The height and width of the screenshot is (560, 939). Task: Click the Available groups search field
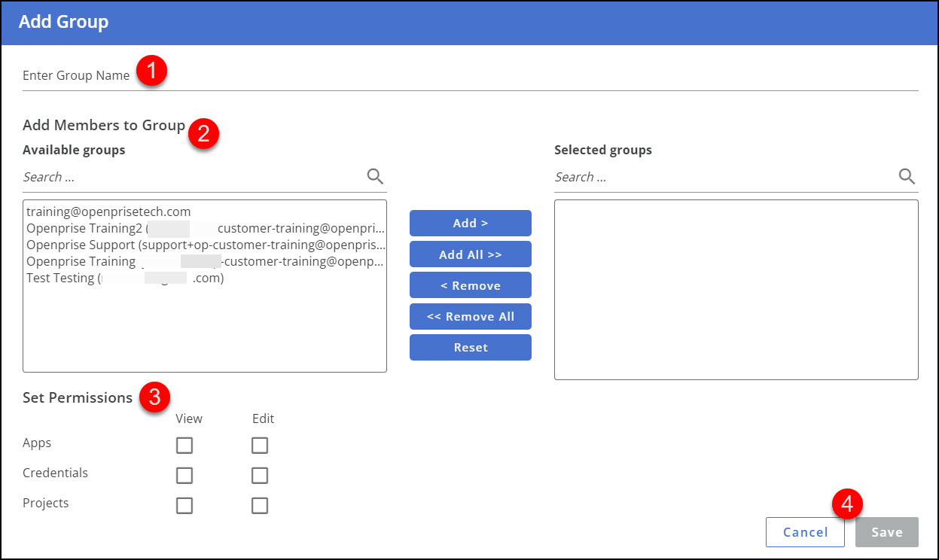pyautogui.click(x=151, y=176)
